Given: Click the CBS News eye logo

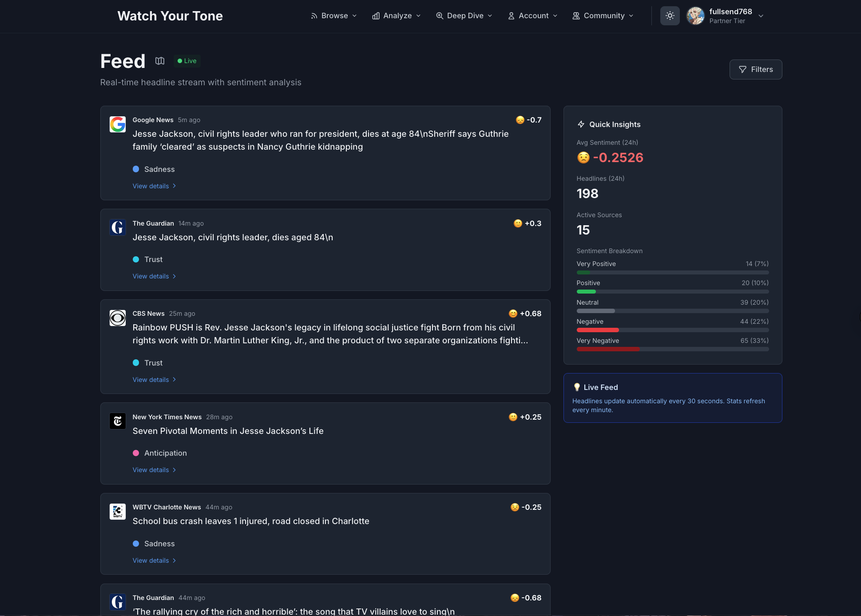Looking at the screenshot, I should (118, 318).
